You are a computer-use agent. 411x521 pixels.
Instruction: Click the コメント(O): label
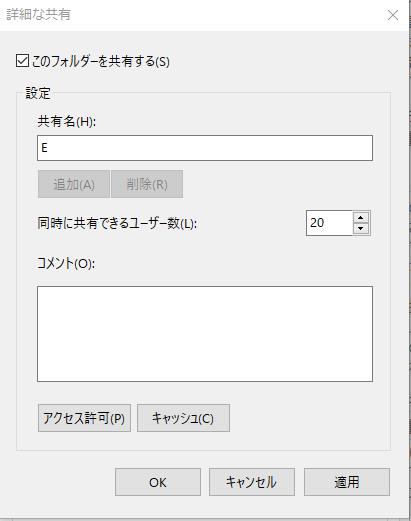tap(66, 264)
